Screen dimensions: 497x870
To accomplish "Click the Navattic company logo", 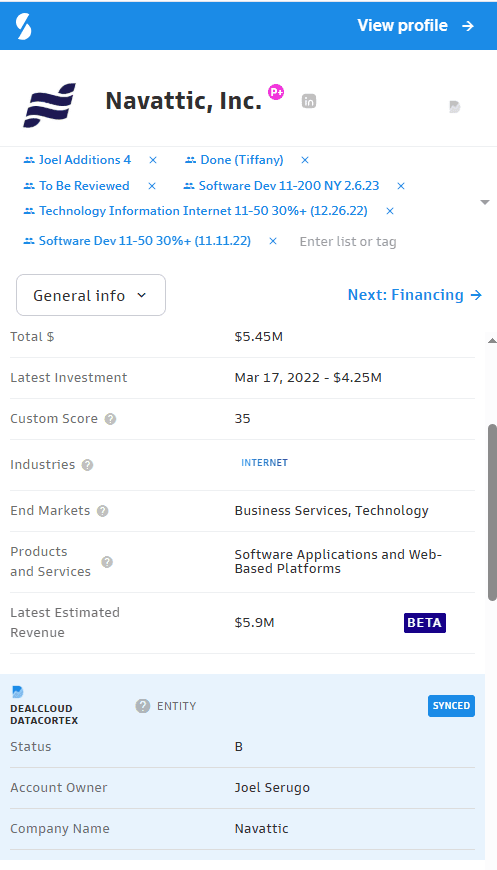I will (x=49, y=105).
